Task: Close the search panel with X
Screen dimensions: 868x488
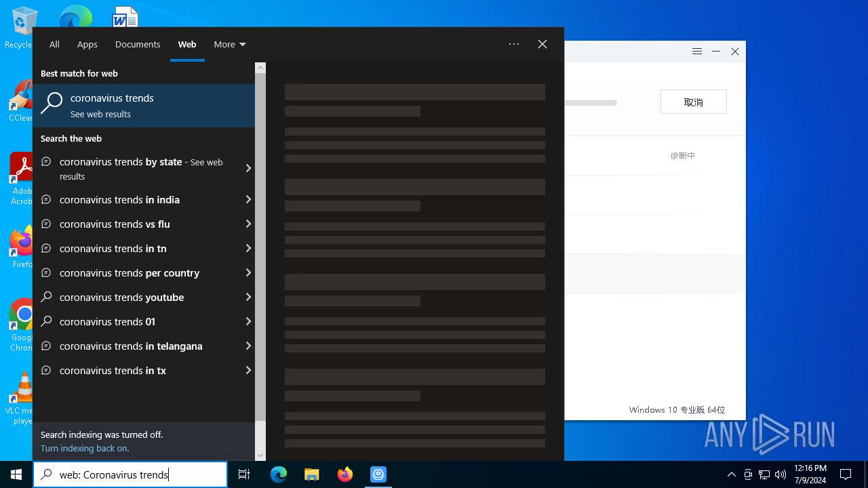Action: point(542,44)
